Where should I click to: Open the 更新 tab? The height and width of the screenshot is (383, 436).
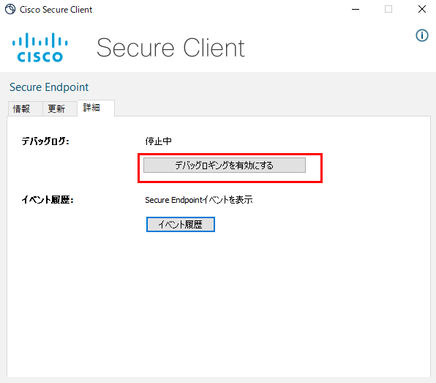click(56, 109)
